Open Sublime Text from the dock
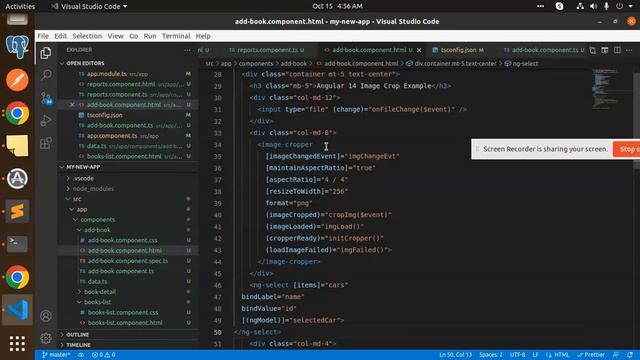Viewport: 640px width, 360px height. click(17, 211)
